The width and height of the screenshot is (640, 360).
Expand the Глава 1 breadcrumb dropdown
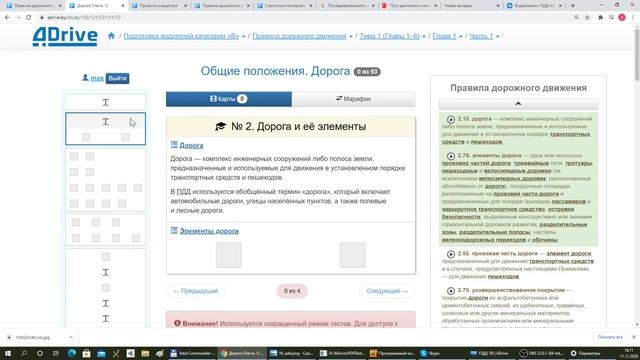[x=460, y=36]
